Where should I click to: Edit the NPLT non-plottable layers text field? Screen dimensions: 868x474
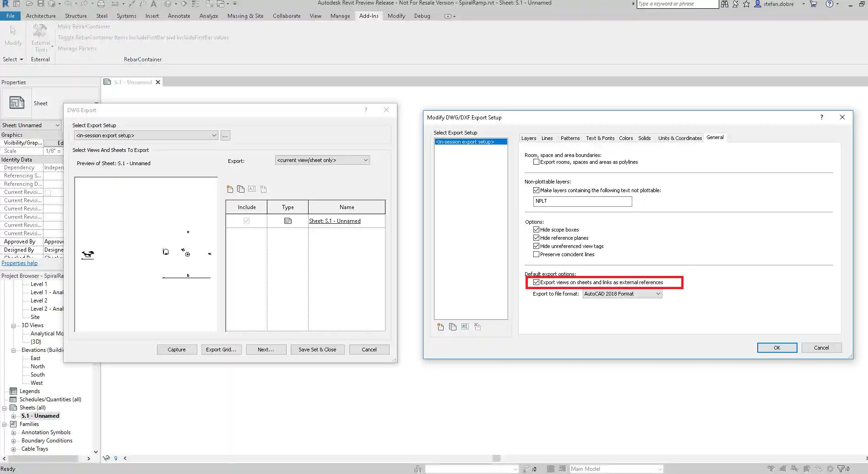[x=582, y=201]
